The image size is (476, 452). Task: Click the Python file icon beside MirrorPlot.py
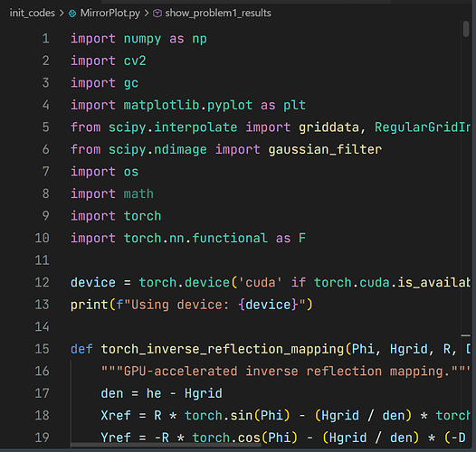(72, 14)
